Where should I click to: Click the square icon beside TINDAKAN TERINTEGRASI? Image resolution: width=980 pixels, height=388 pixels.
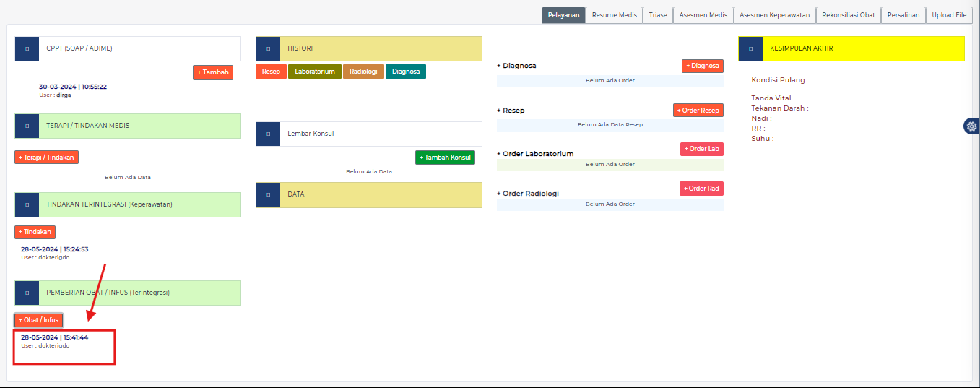[x=27, y=204]
